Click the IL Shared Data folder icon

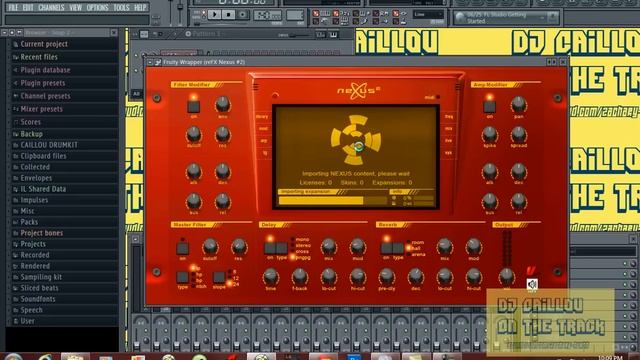tap(16, 189)
